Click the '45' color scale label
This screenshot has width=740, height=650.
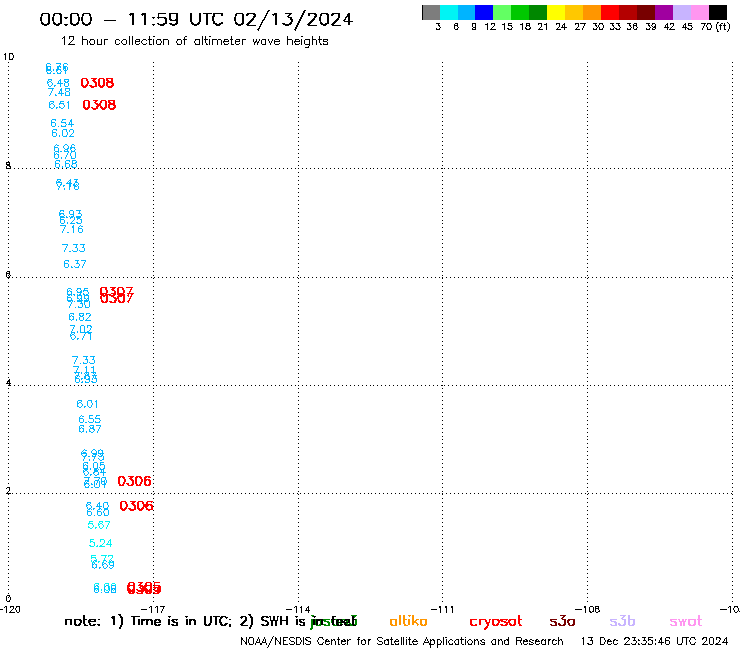[687, 27]
